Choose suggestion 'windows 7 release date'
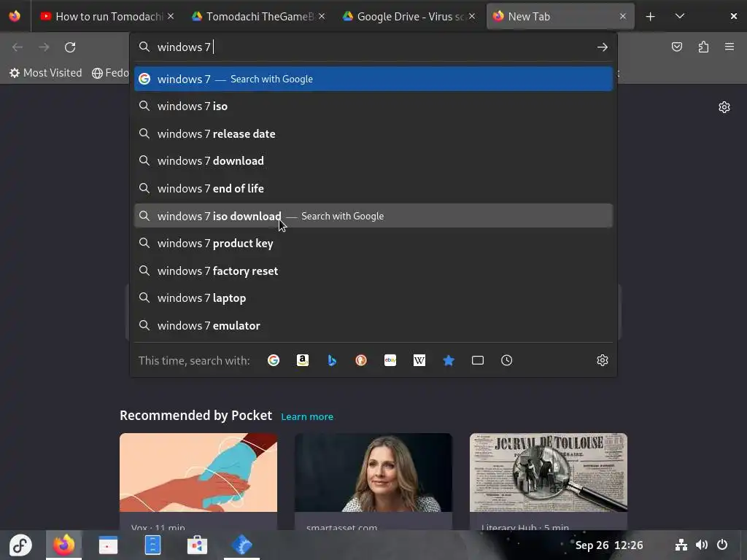The image size is (747, 560). click(x=373, y=134)
